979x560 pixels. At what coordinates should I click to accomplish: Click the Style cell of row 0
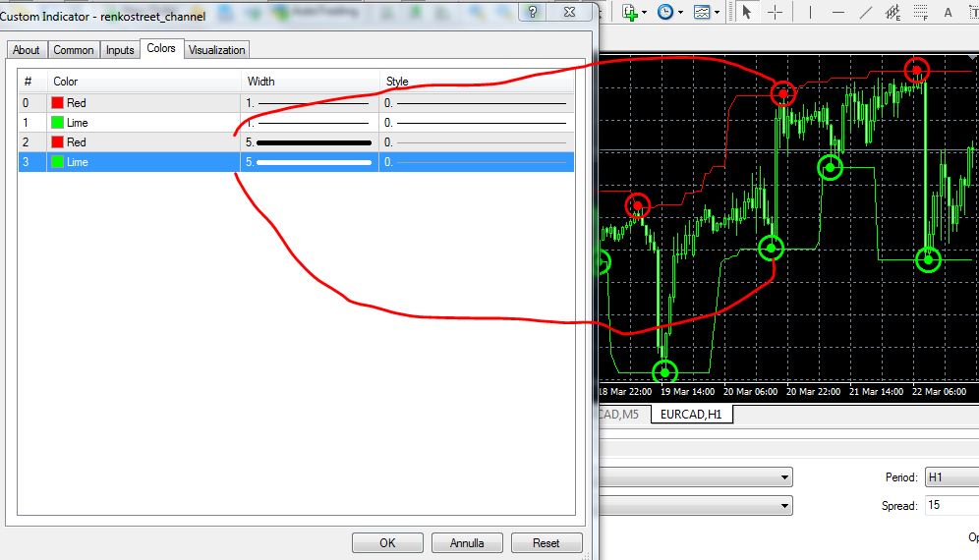[x=477, y=103]
